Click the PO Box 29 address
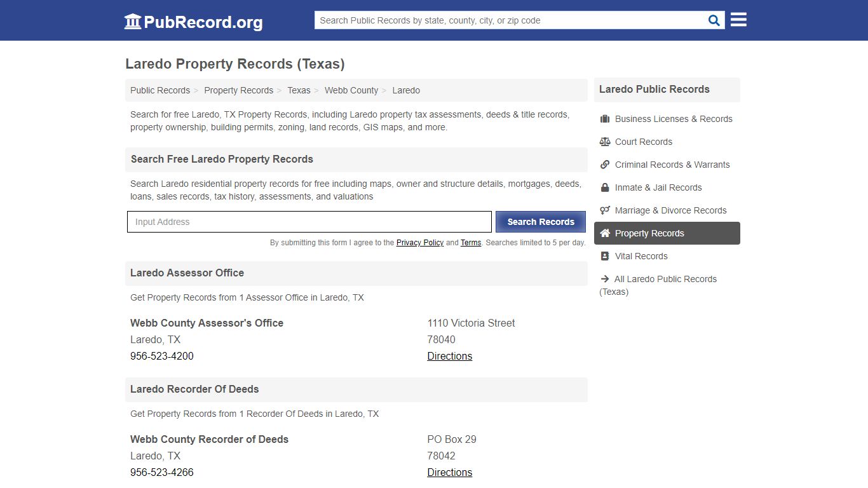 tap(452, 439)
